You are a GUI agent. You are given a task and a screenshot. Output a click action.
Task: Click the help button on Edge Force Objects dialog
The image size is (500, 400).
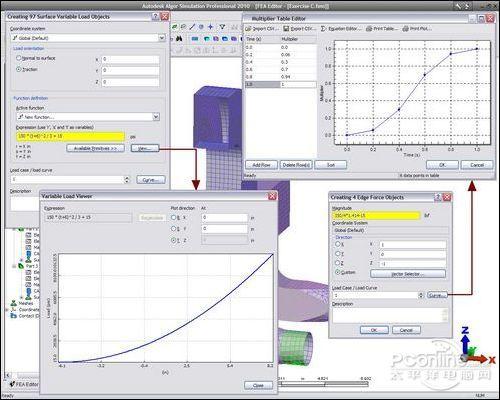pos(438,197)
